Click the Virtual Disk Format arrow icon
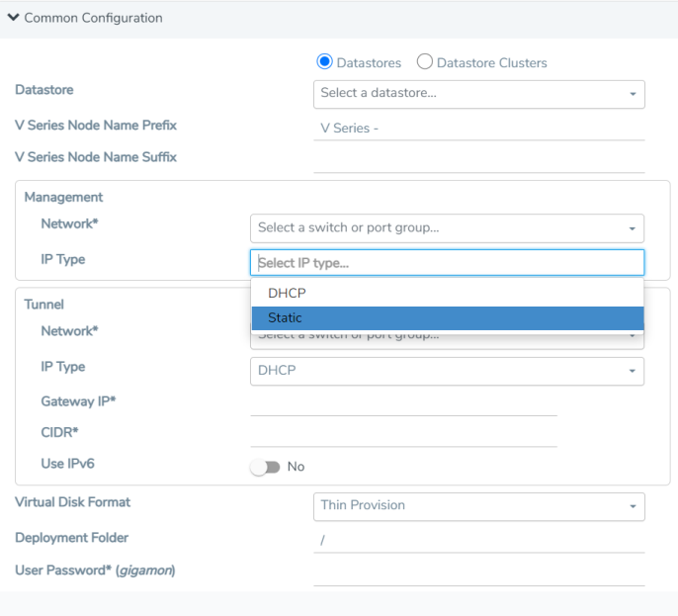The width and height of the screenshot is (678, 616). (633, 507)
